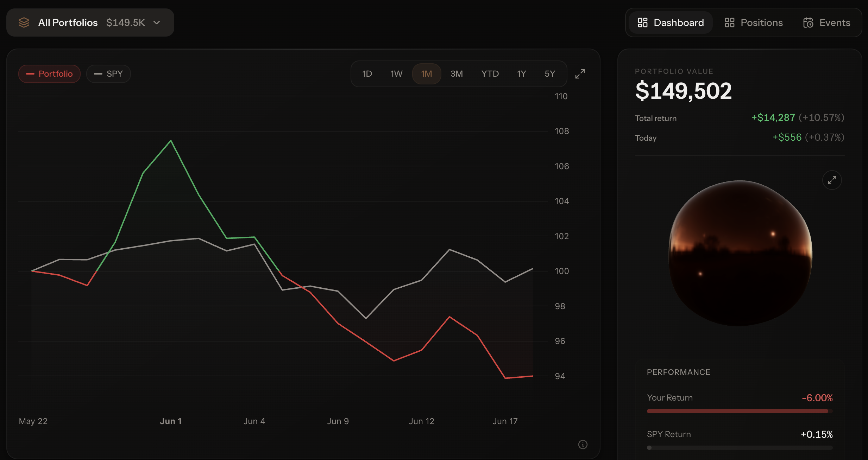Toggle the Portfolio series legend

point(49,74)
